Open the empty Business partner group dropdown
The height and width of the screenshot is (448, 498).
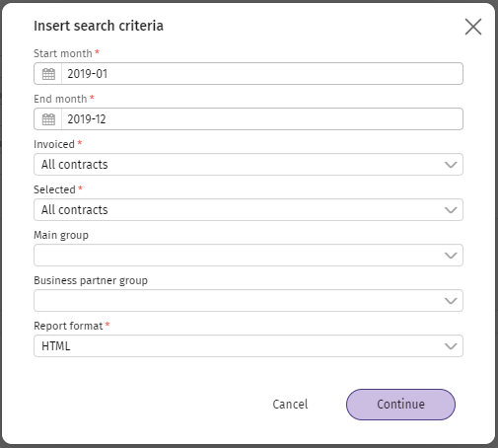(249, 301)
